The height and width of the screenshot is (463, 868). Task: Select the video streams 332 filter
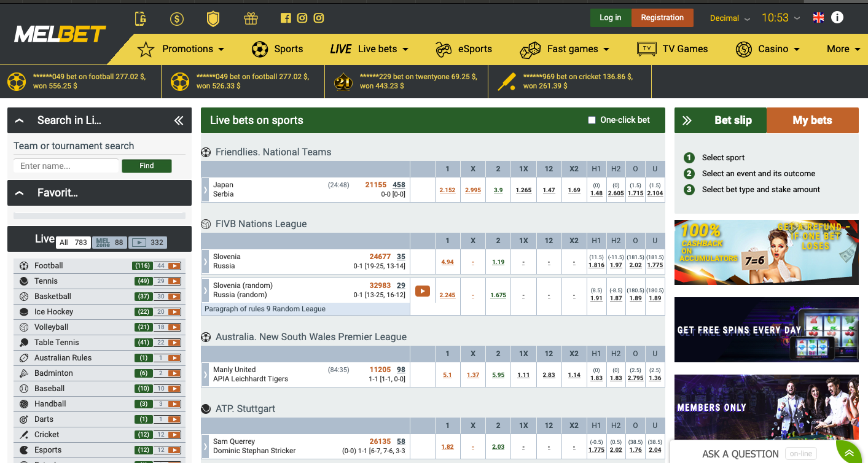148,243
